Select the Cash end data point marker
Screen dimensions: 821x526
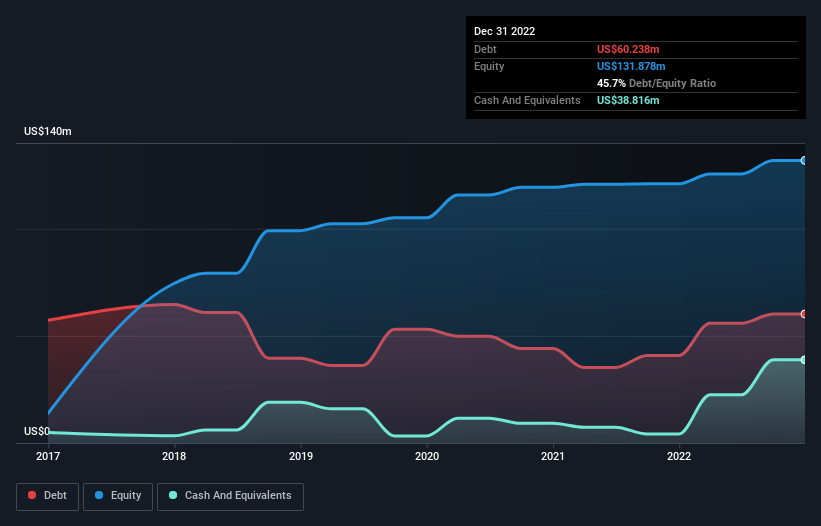tap(804, 360)
